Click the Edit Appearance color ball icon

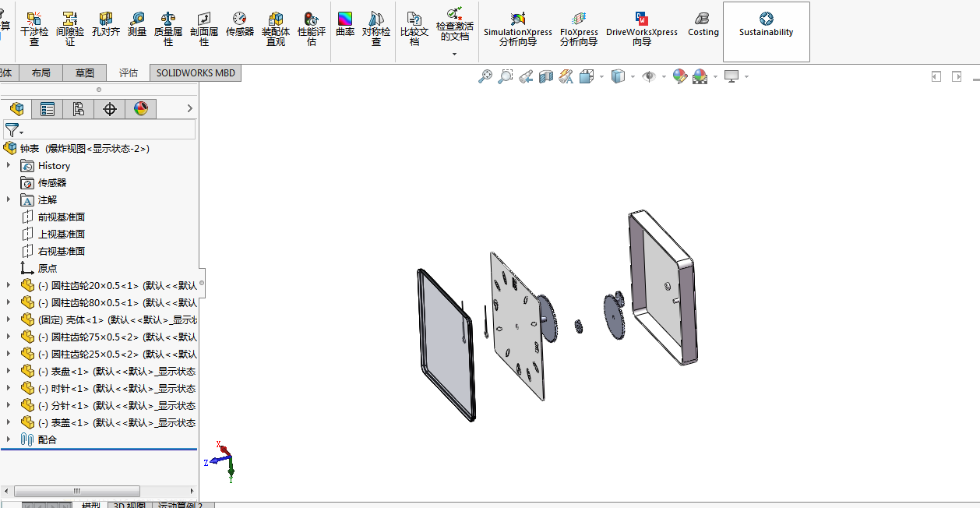click(x=680, y=76)
